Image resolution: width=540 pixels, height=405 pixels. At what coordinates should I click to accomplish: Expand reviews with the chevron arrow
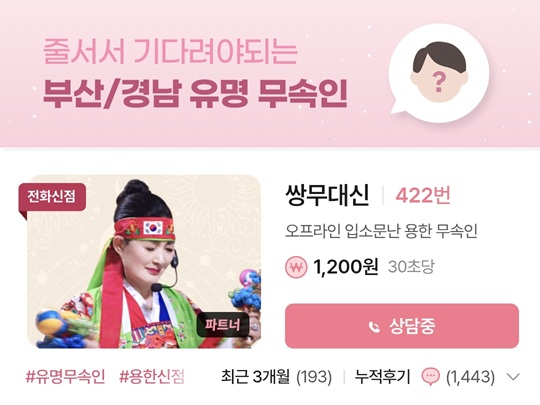coord(513,377)
